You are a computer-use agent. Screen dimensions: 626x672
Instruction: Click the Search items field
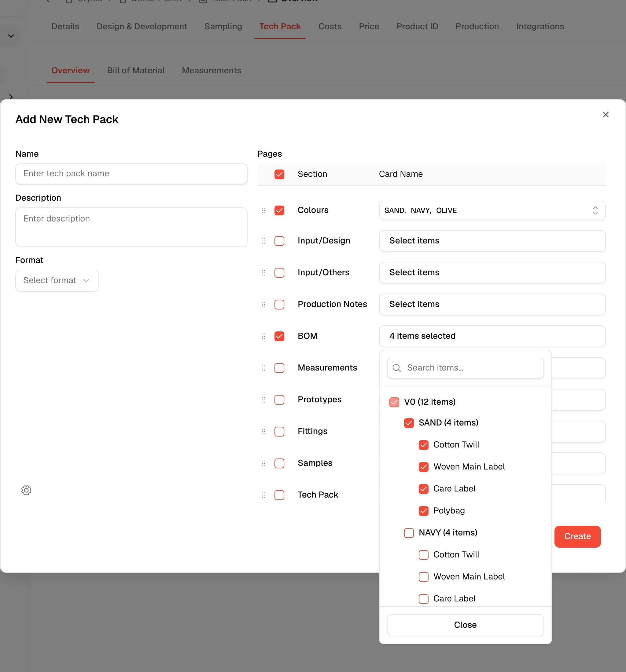tap(465, 368)
